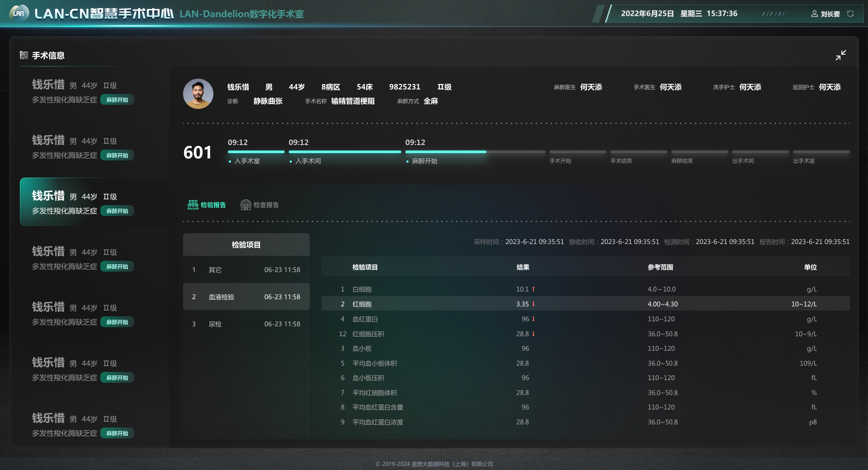Select the 血液检验 test item row

coord(246,297)
